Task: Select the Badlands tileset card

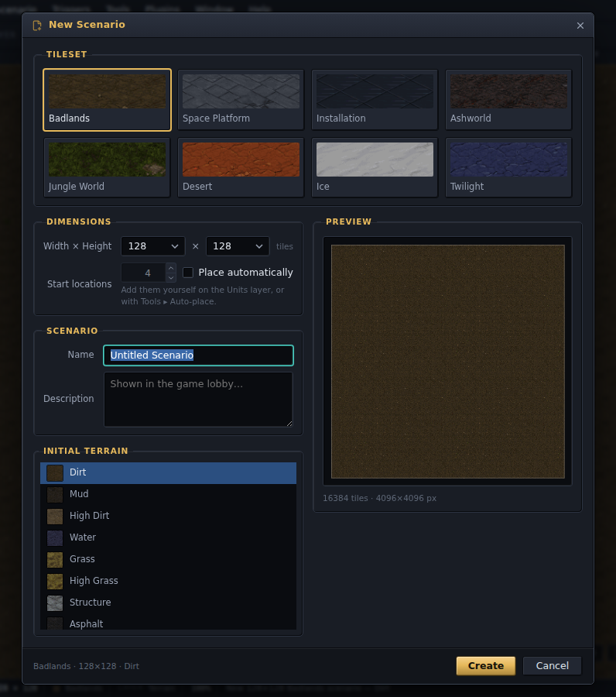Action: 107,100
